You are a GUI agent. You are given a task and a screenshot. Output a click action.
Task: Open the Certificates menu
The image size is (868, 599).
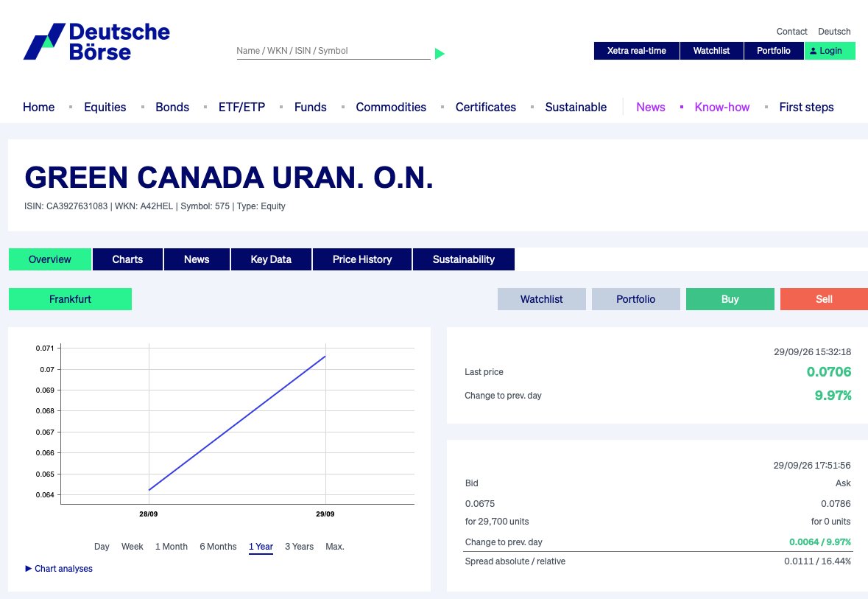pos(485,107)
